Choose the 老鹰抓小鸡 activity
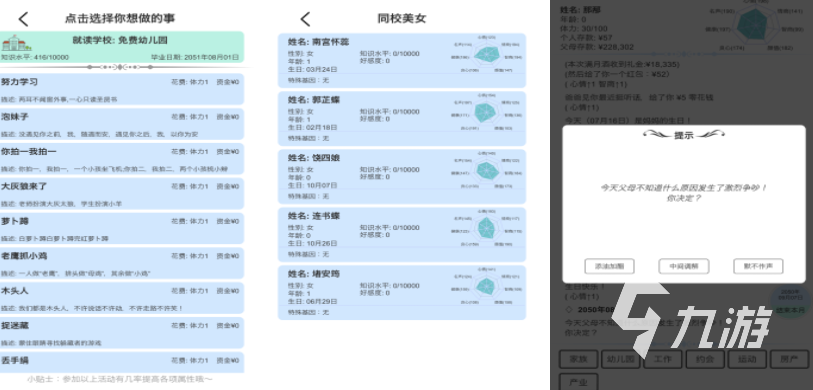Viewport: 813px width, 390px height. click(x=122, y=263)
